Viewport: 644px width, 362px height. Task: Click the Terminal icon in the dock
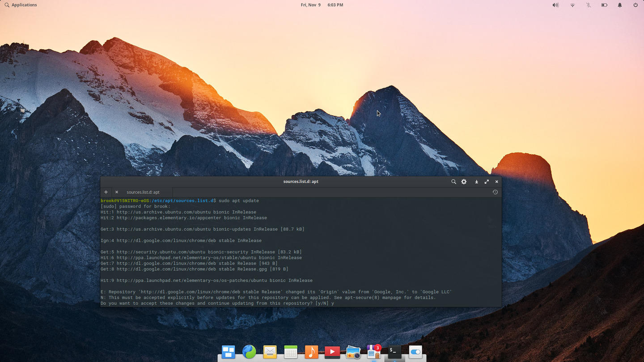click(394, 352)
